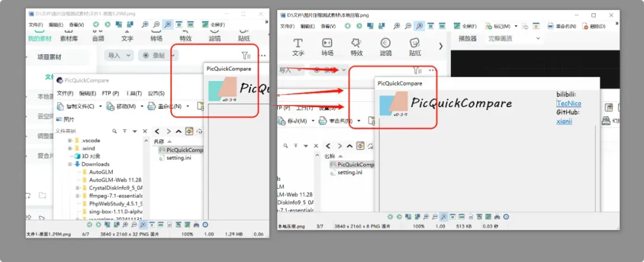Go to next image in 本地压缩.png window top toolbar
The width and height of the screenshot is (644, 262).
pos(360,26)
